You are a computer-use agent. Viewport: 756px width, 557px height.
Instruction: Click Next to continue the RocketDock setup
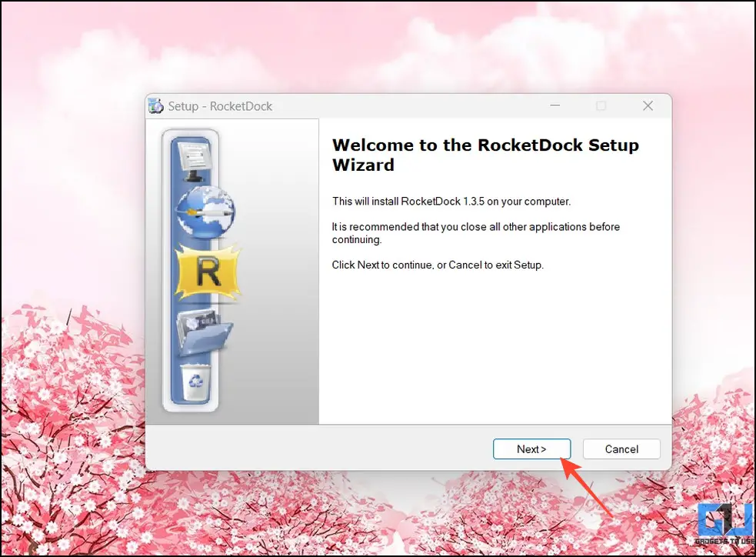(x=531, y=449)
